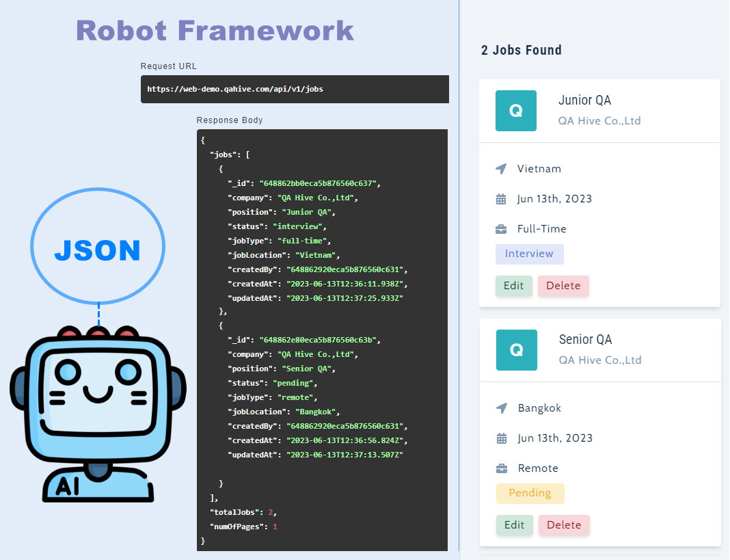Click the teal Q logo on the Senior QA card
The height and width of the screenshot is (560, 730).
[516, 349]
